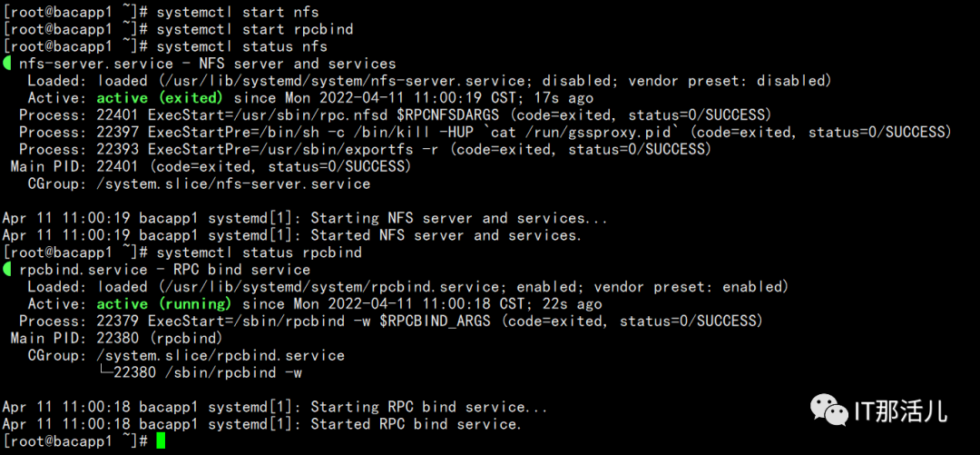The width and height of the screenshot is (980, 455).
Task: Click the green 'active (running)' status text
Action: tap(163, 304)
